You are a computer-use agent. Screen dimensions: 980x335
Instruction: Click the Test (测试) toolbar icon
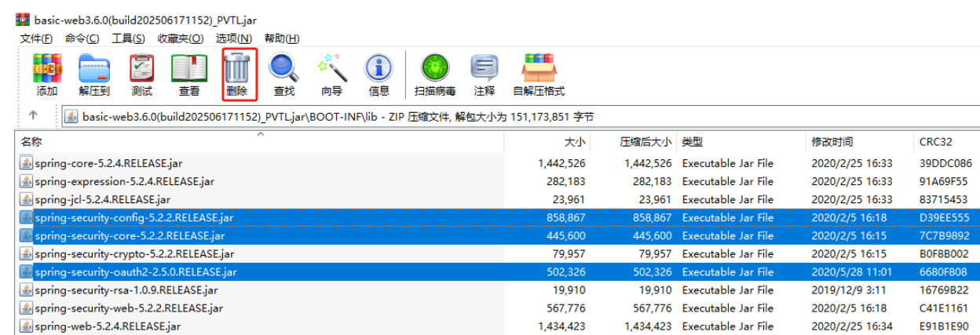(142, 68)
